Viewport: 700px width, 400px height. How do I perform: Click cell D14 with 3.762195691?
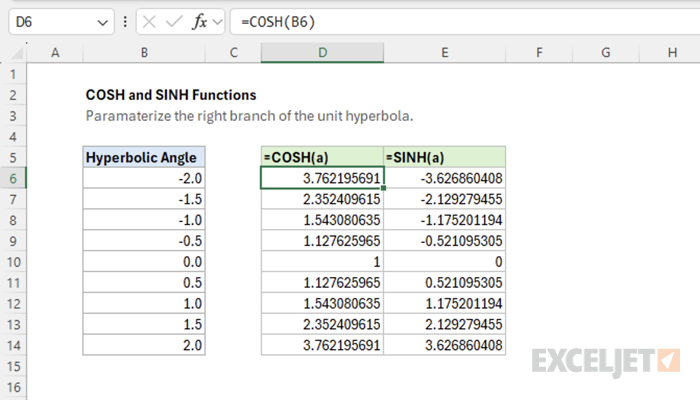click(322, 346)
